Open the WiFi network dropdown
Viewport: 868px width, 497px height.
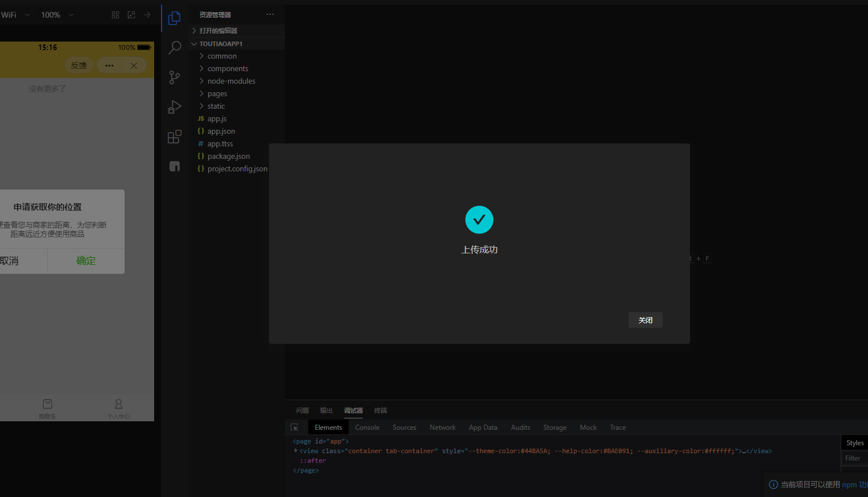16,15
